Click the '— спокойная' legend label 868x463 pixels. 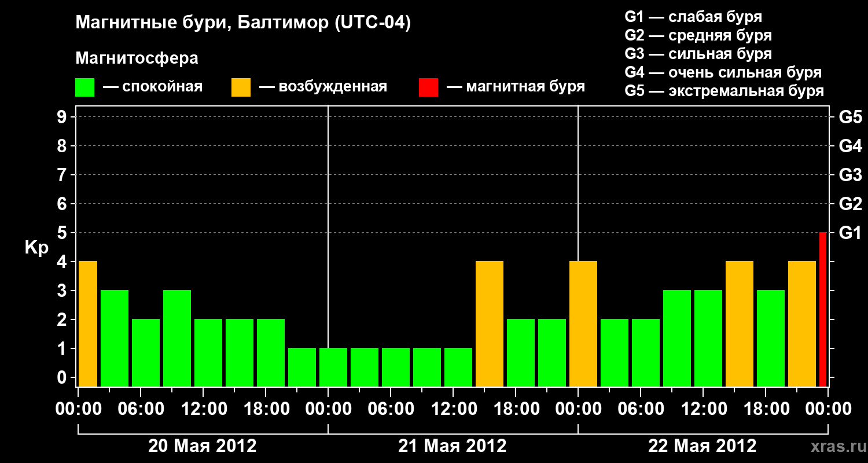pyautogui.click(x=153, y=87)
